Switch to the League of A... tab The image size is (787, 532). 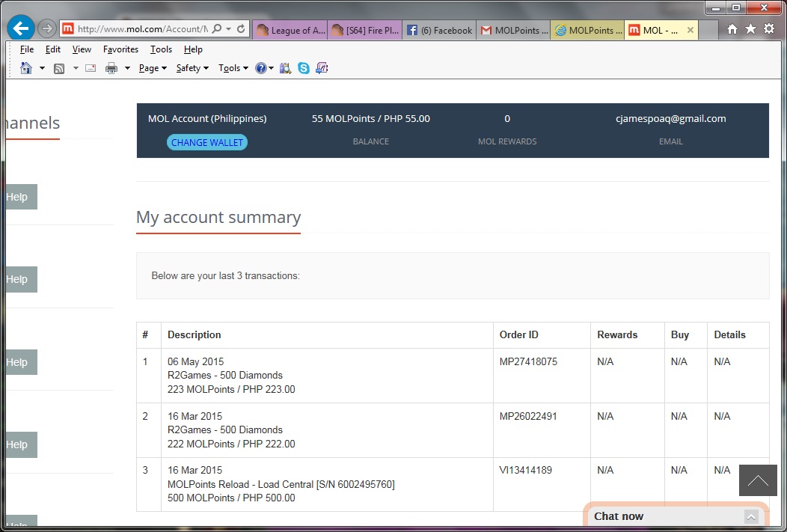[x=290, y=31]
